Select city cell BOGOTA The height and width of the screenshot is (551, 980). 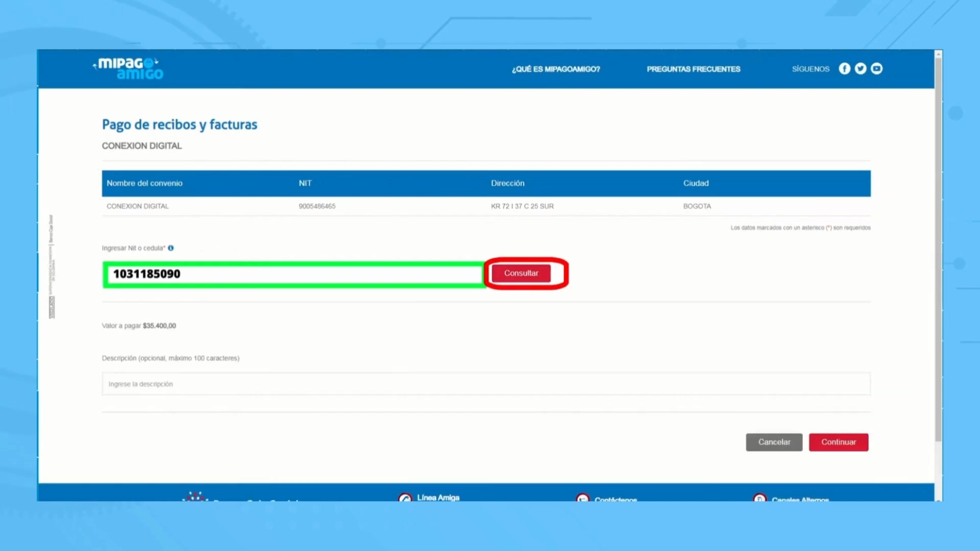click(x=697, y=207)
